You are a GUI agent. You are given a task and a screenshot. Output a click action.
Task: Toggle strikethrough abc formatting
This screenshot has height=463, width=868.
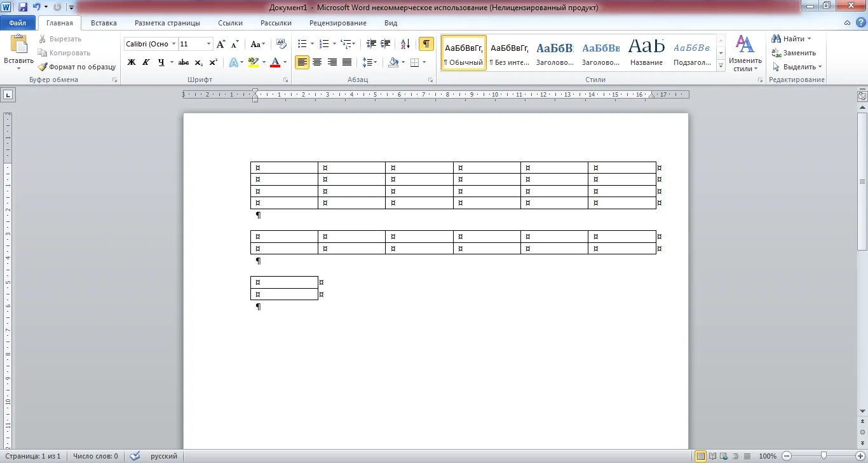[184, 62]
